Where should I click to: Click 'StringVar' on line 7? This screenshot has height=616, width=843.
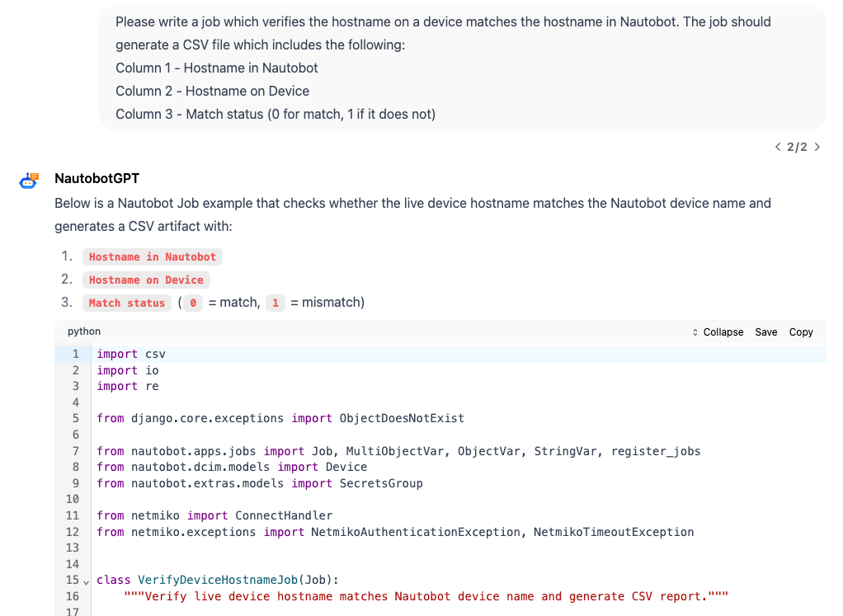pos(565,452)
